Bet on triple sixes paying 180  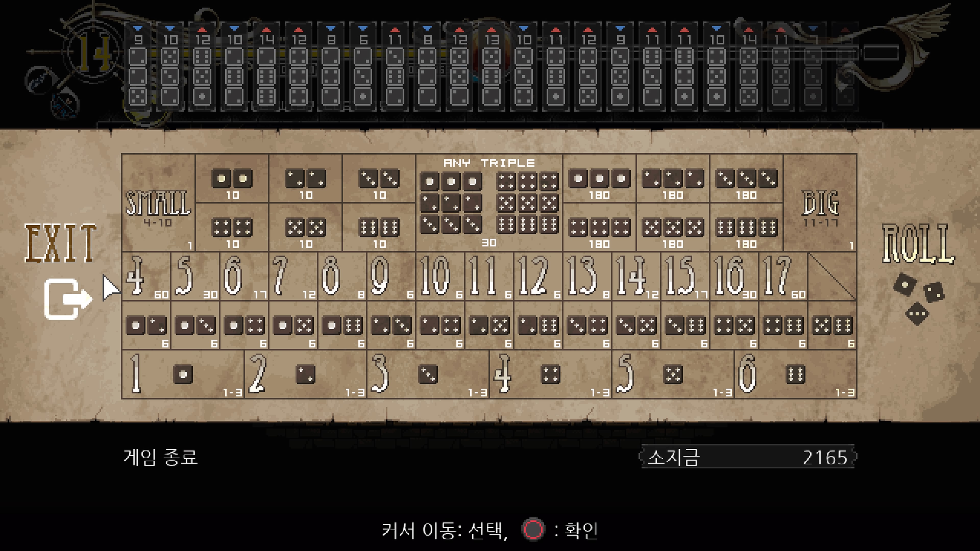click(746, 227)
